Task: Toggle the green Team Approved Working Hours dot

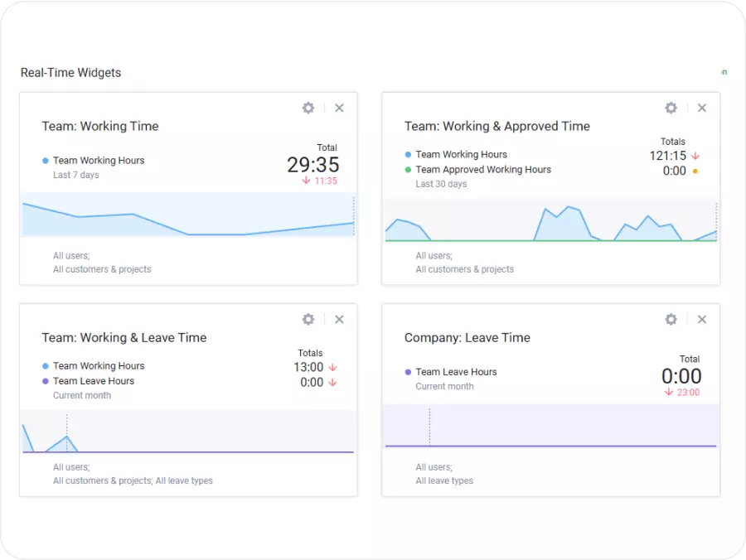Action: (x=407, y=169)
